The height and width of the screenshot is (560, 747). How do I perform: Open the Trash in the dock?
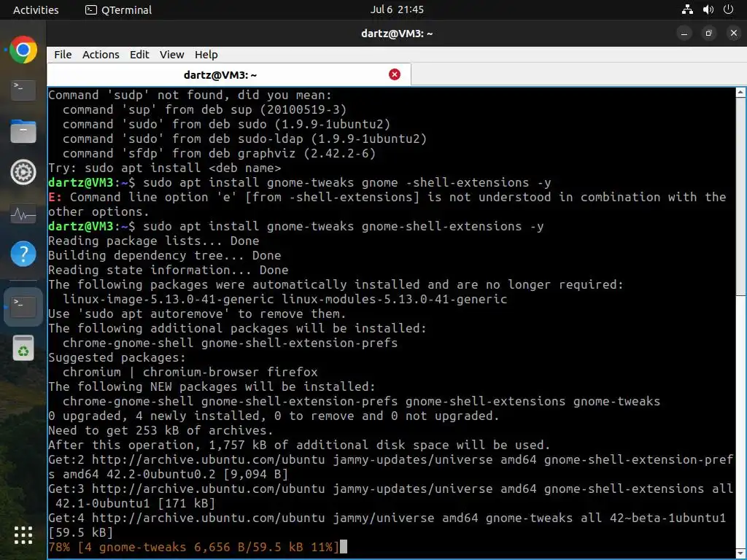[23, 348]
